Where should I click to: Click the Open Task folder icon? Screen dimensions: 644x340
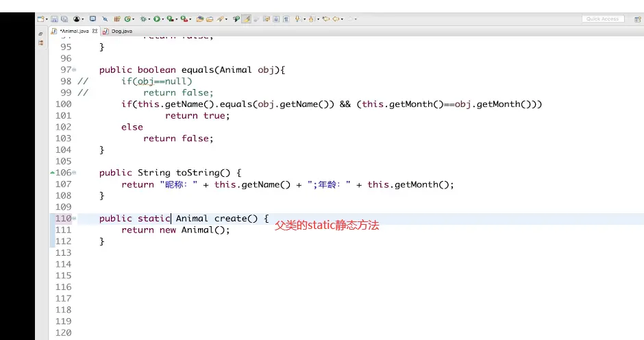click(x=210, y=19)
